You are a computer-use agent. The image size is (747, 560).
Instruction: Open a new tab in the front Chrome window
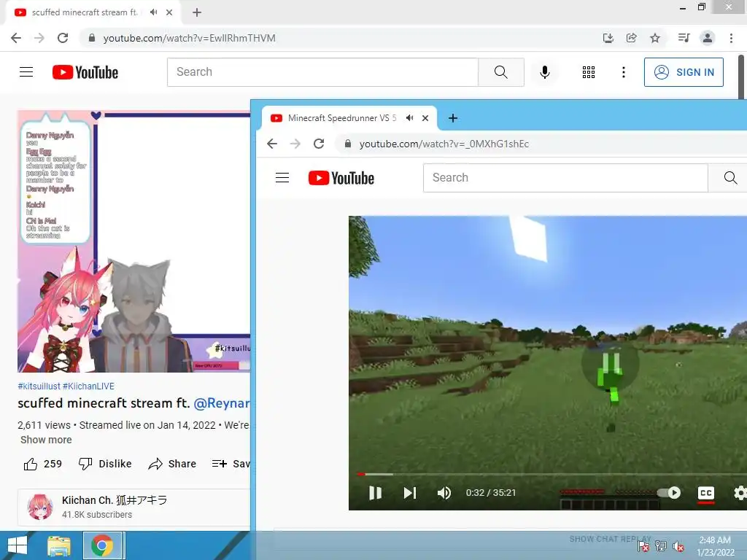click(x=453, y=118)
